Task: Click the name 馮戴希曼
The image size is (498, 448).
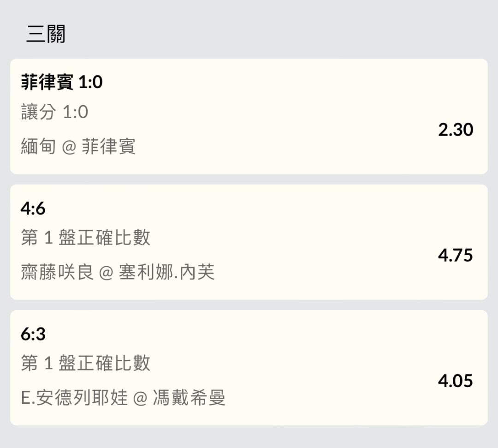Action: click(190, 398)
